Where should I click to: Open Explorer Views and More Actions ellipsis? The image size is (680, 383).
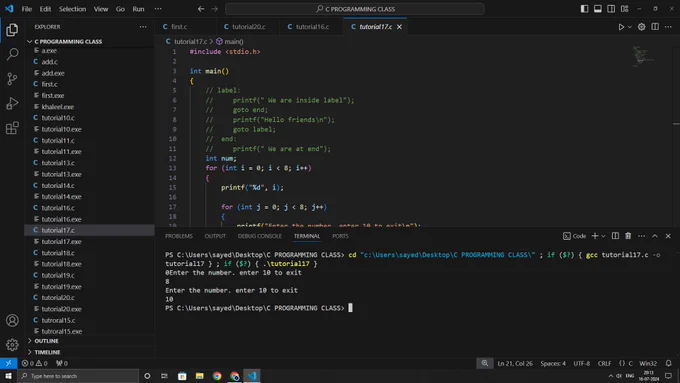143,27
